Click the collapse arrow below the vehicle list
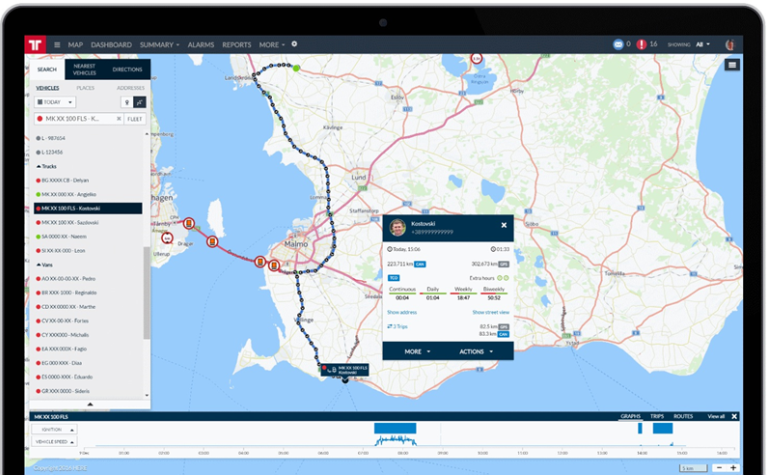The height and width of the screenshot is (475, 767). (90, 404)
